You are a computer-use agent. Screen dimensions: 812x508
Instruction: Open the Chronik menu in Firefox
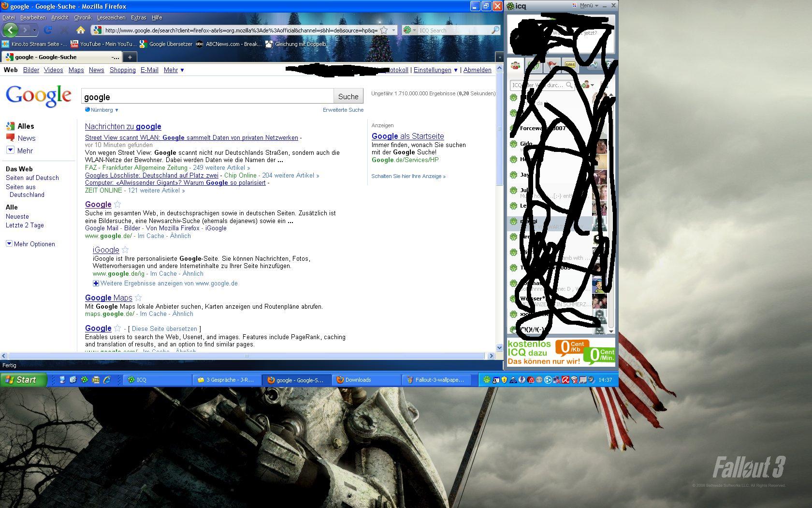point(83,17)
